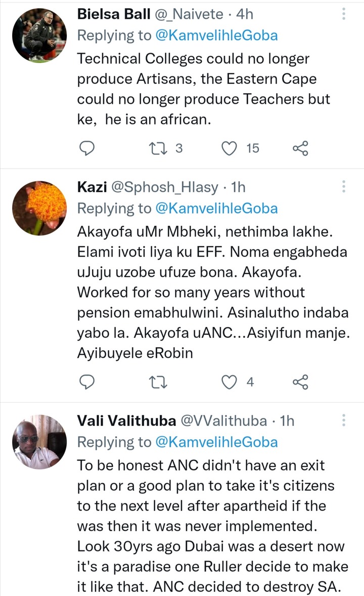
Task: Retweet Bielsa Ball's tweet with 3 retweets
Action: click(x=158, y=148)
